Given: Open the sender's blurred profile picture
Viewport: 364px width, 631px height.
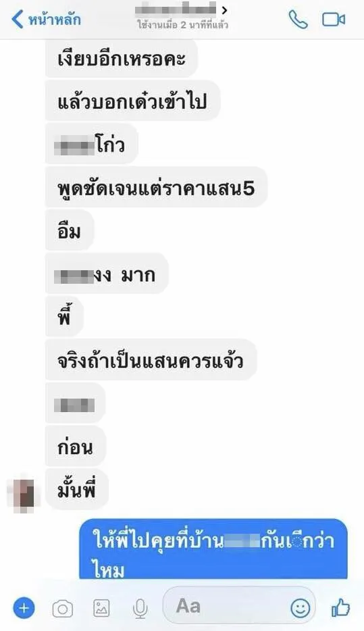Looking at the screenshot, I should pyautogui.click(x=24, y=493).
